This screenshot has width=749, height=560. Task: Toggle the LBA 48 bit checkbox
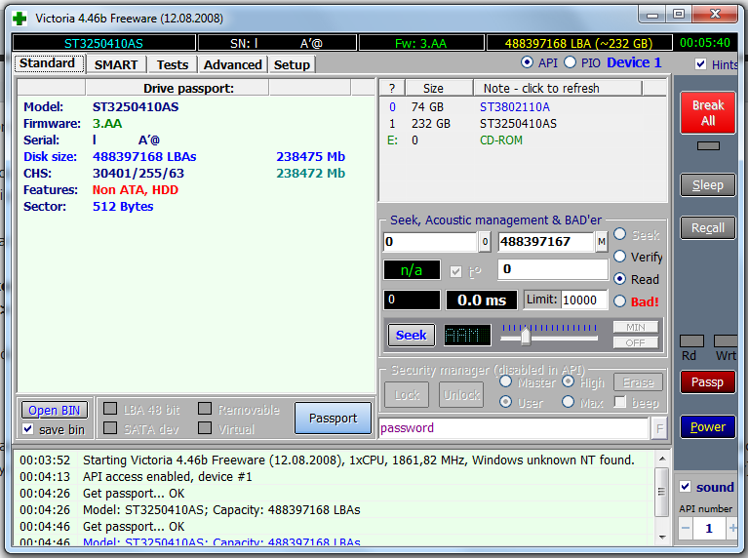[x=110, y=409]
